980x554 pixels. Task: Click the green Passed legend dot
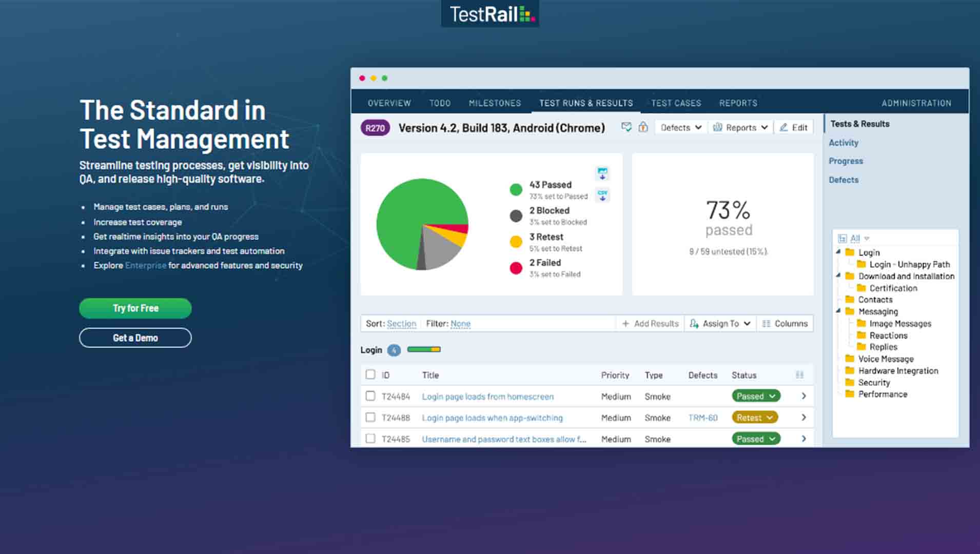tap(516, 190)
